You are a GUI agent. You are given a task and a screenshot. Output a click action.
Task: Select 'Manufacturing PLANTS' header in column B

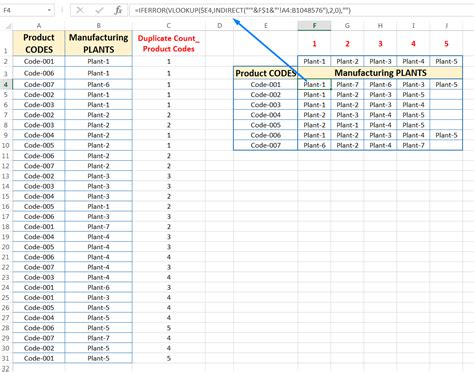99,43
